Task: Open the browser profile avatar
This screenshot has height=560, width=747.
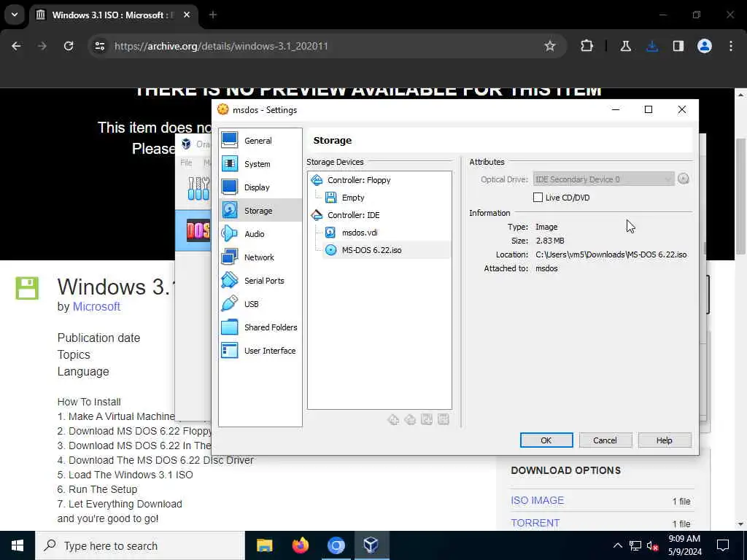Action: (705, 46)
